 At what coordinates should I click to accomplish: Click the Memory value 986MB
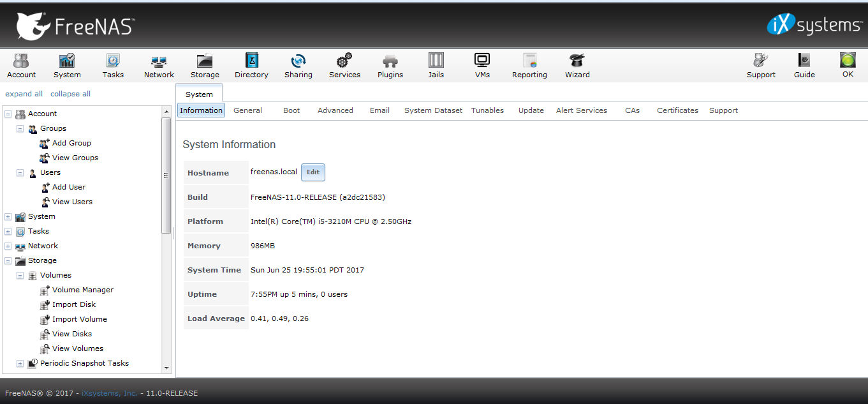coord(263,246)
